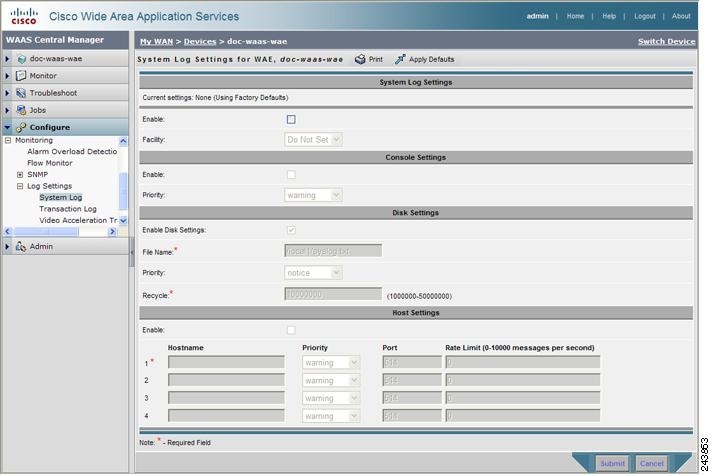Click the Devices breadcrumb link

coord(200,42)
